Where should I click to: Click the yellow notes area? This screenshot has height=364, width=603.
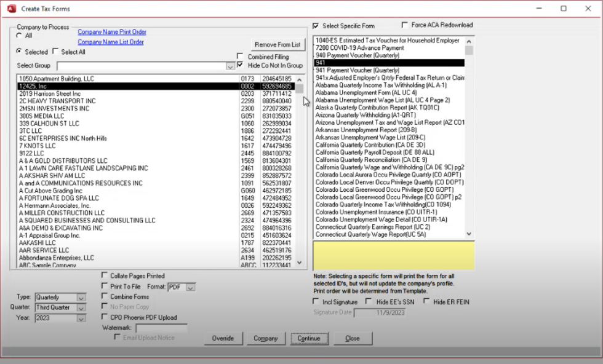click(x=393, y=255)
